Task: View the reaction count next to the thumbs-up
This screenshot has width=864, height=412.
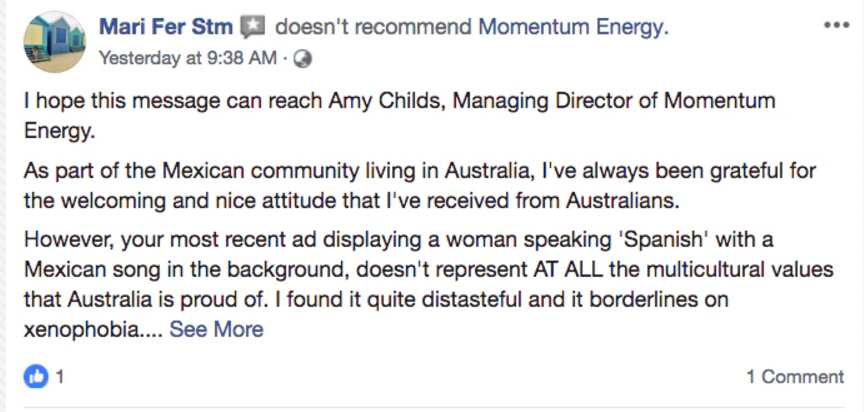Action: (60, 377)
